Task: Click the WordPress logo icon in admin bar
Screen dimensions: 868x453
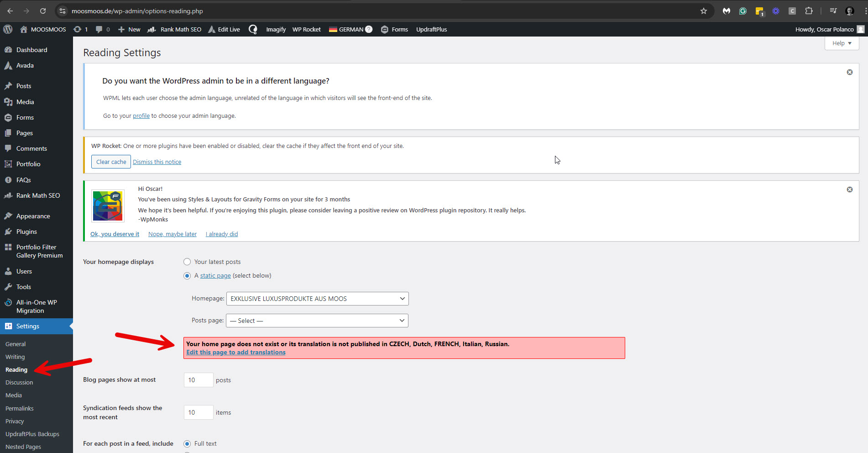Action: 8,29
